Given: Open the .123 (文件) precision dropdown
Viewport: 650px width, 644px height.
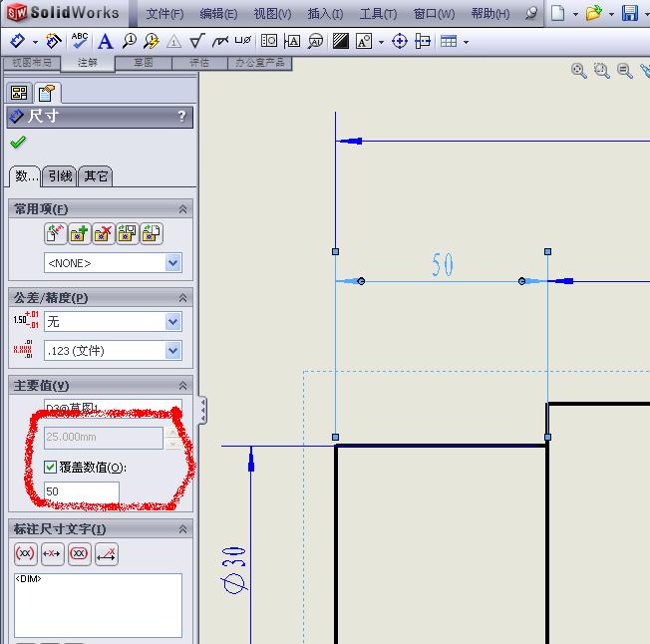Looking at the screenshot, I should coord(173,351).
